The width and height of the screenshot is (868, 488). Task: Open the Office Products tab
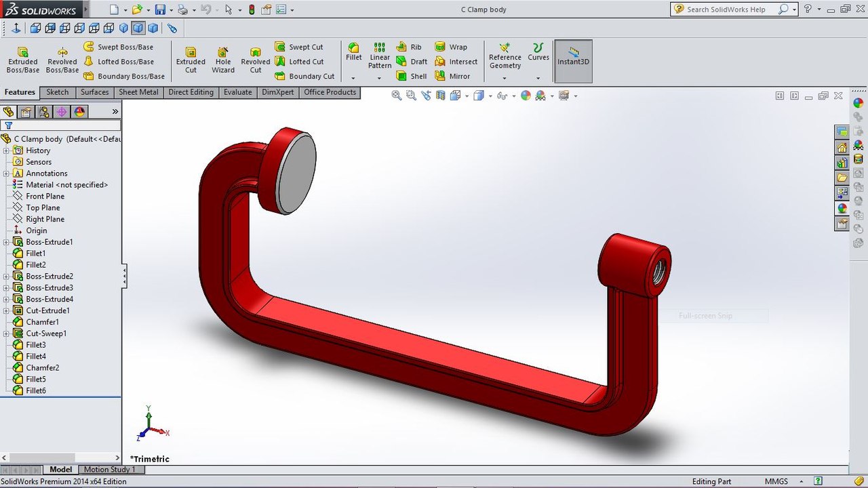click(x=330, y=92)
